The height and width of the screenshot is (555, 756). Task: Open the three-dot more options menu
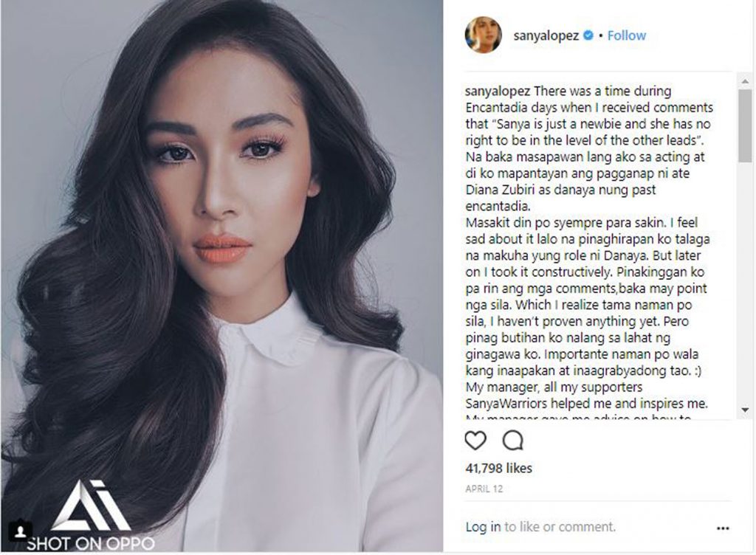point(723,528)
